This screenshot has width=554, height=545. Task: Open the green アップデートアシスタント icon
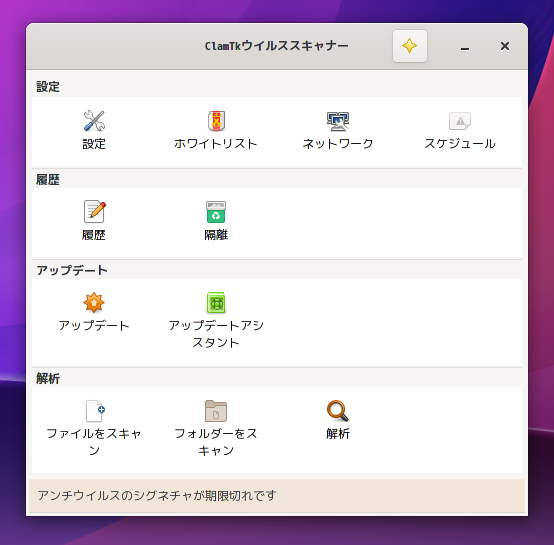coord(216,302)
